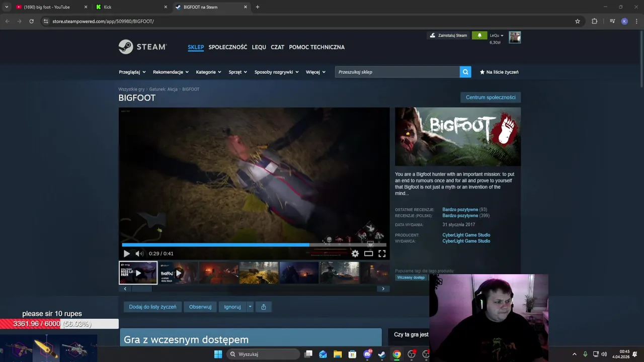Screen dimensions: 644x362
Task: Play the BIGFOOT trailer video
Action: (x=126, y=254)
